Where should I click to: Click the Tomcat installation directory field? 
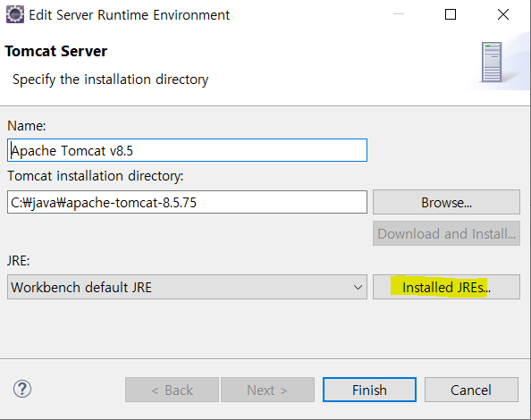pyautogui.click(x=187, y=202)
